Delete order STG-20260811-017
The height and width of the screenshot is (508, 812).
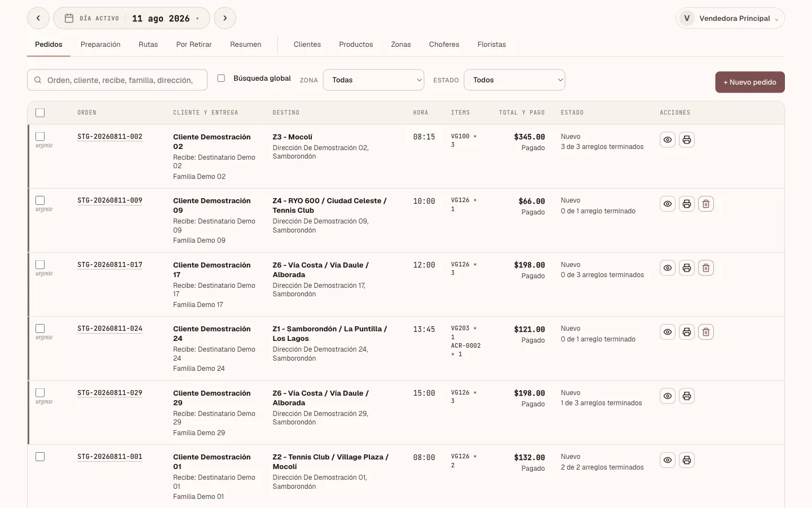706,268
